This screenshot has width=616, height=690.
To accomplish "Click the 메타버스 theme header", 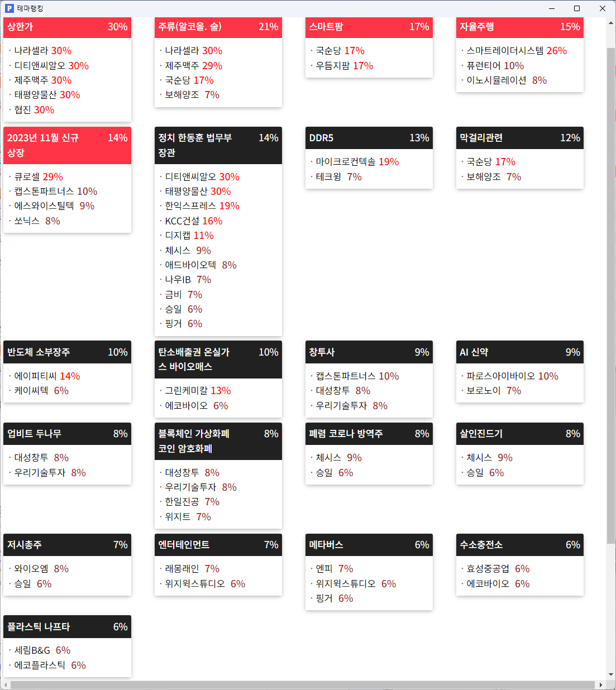I will click(x=369, y=545).
